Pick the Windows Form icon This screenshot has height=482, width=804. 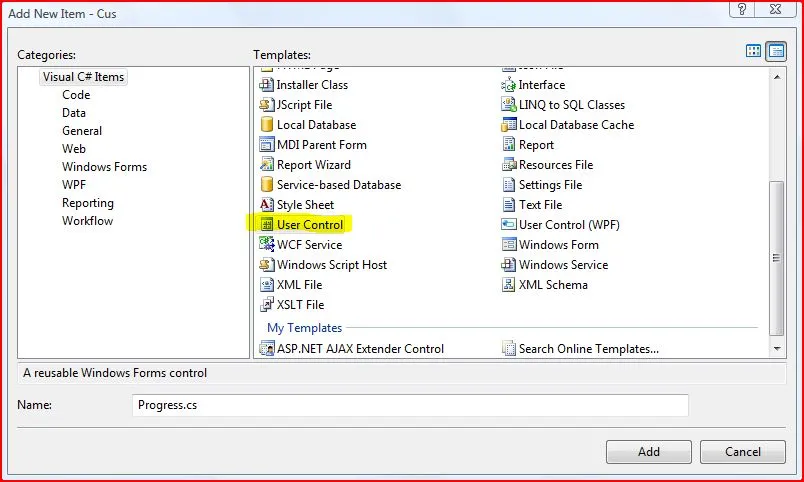(508, 245)
